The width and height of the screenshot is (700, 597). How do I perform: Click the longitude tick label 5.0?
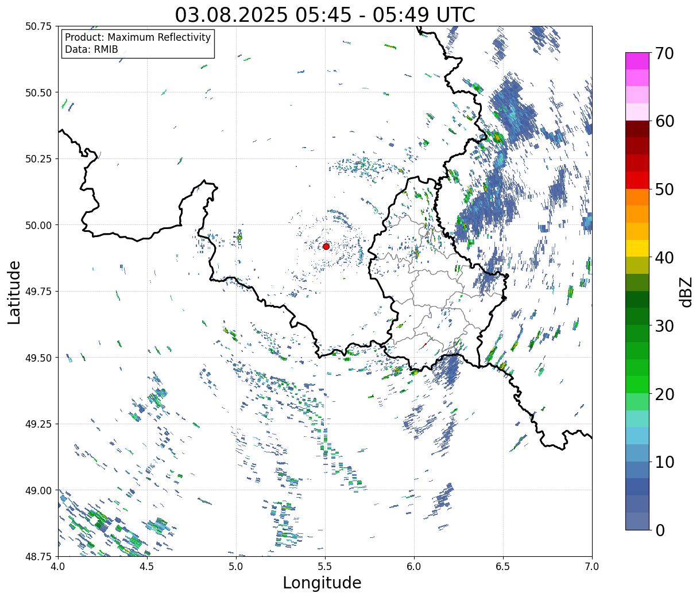236,567
